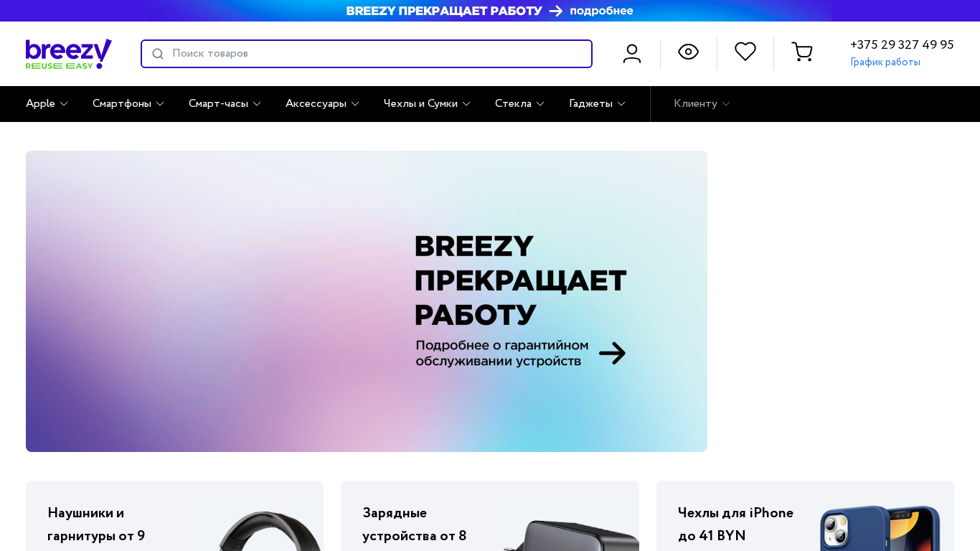Open the Наушники и гарнитуры card
This screenshot has height=551, width=980.
174,516
